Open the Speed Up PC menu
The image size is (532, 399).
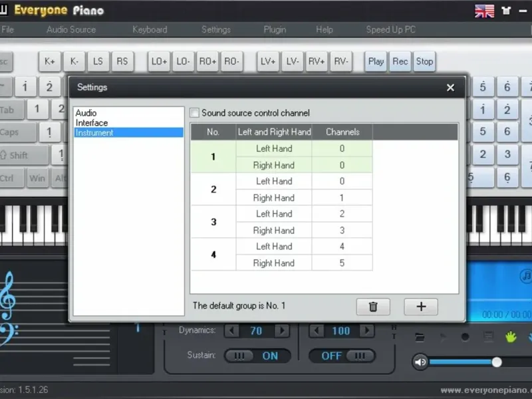(390, 29)
